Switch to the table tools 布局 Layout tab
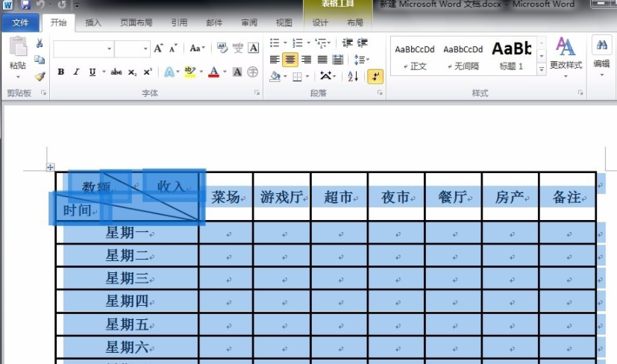This screenshot has height=364, width=617. coord(355,22)
